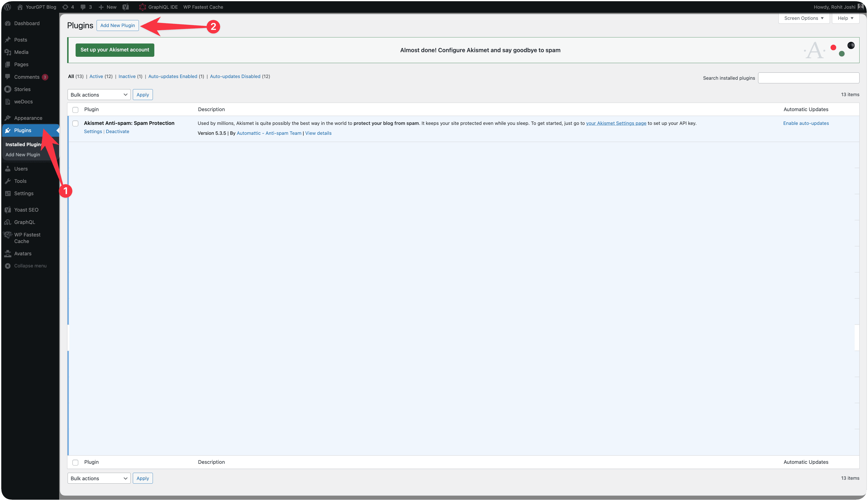Open the Avatars section in the sidebar

23,253
